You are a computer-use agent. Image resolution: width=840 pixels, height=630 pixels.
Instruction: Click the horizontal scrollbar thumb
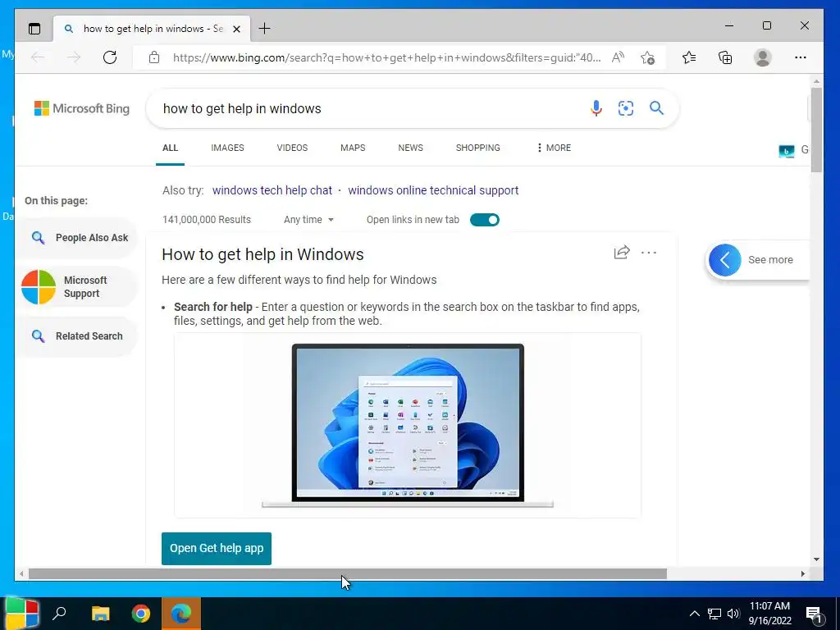347,573
